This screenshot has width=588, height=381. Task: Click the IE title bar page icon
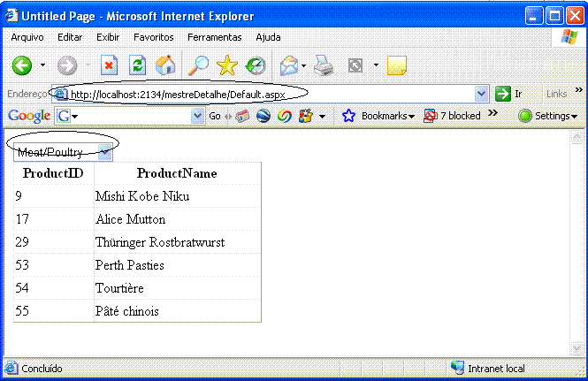11,15
